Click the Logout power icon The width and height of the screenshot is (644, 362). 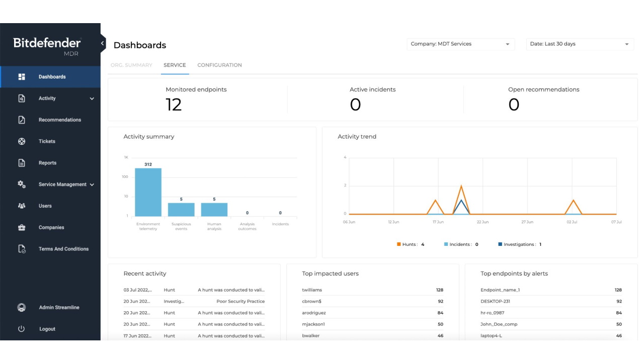(x=22, y=329)
